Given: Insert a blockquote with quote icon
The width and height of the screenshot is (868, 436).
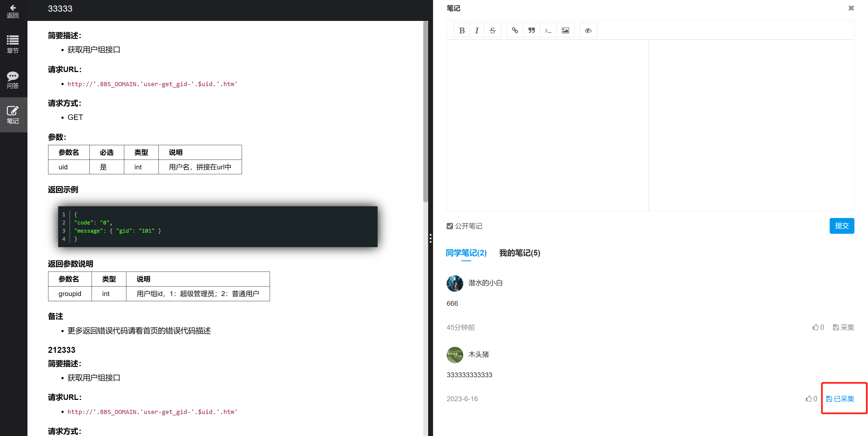Looking at the screenshot, I should tap(531, 31).
